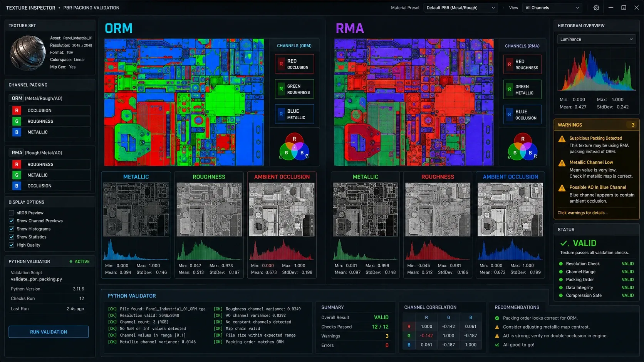
Task: Click Metallic Channel Low warning icon
Action: click(562, 163)
